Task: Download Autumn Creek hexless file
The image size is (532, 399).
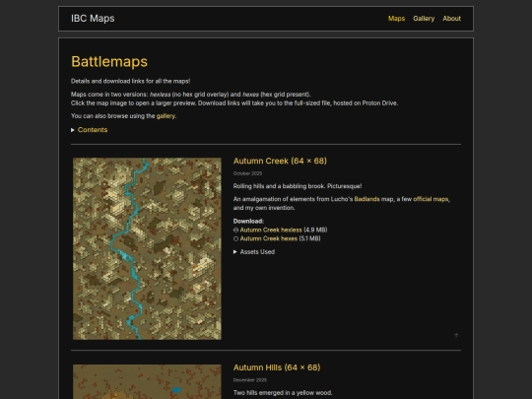Action: (271, 230)
